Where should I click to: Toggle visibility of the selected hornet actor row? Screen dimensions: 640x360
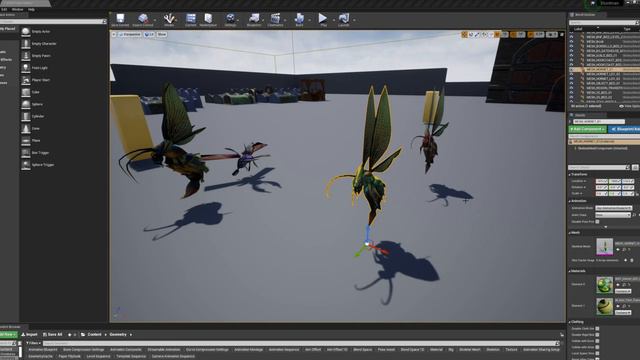[572, 69]
